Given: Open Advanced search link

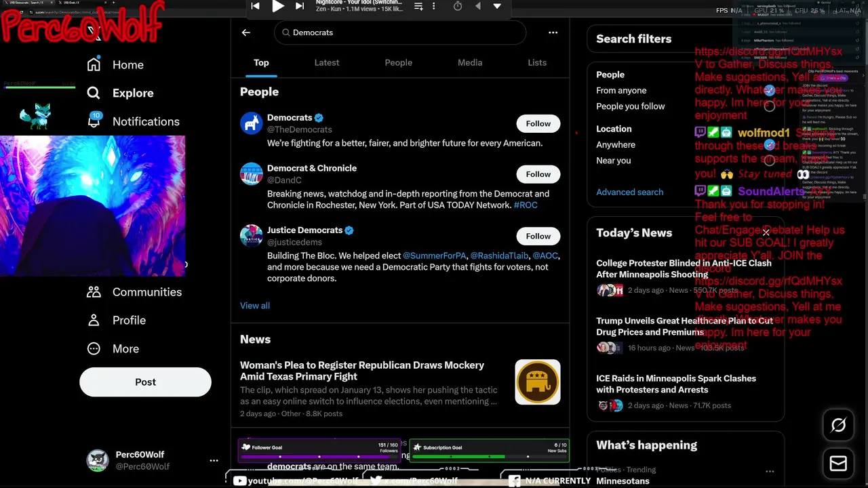Looking at the screenshot, I should [629, 192].
